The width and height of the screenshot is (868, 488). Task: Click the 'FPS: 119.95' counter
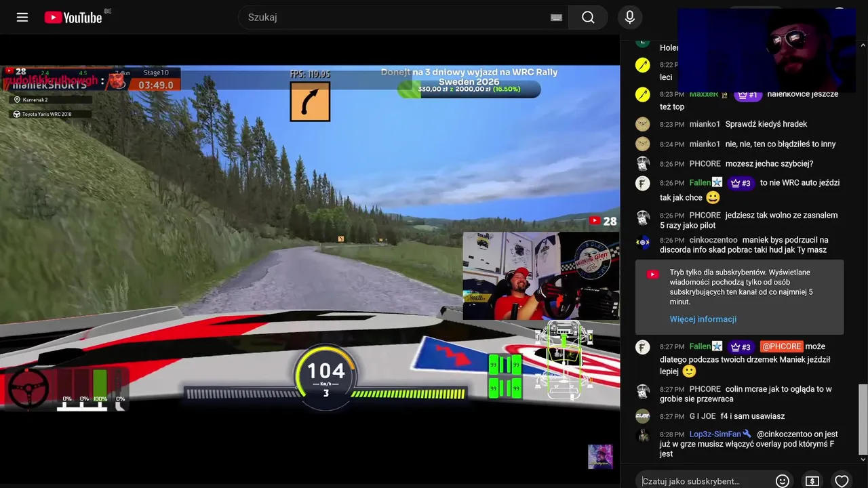pyautogui.click(x=310, y=75)
